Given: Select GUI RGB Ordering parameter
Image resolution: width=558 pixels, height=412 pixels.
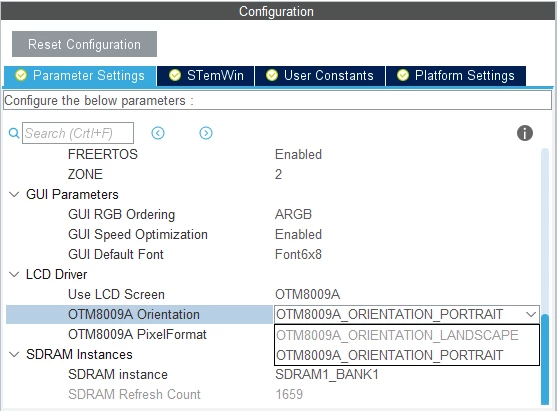Looking at the screenshot, I should point(122,215).
